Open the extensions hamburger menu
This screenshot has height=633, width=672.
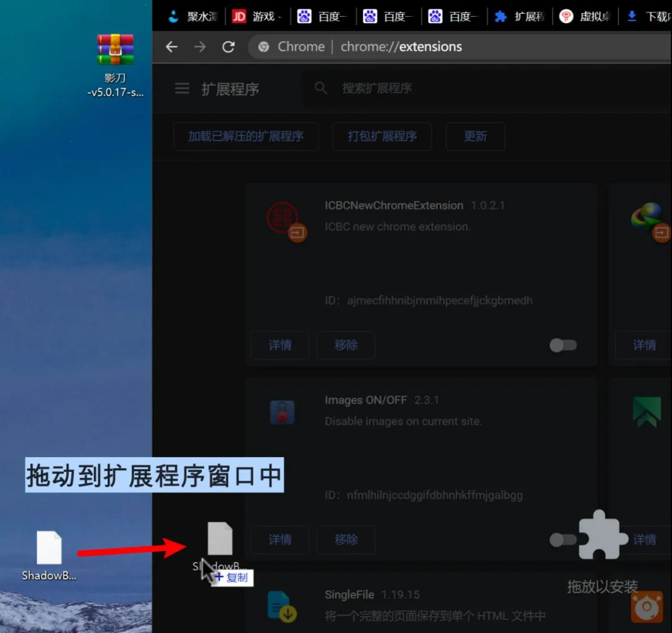[x=182, y=89]
